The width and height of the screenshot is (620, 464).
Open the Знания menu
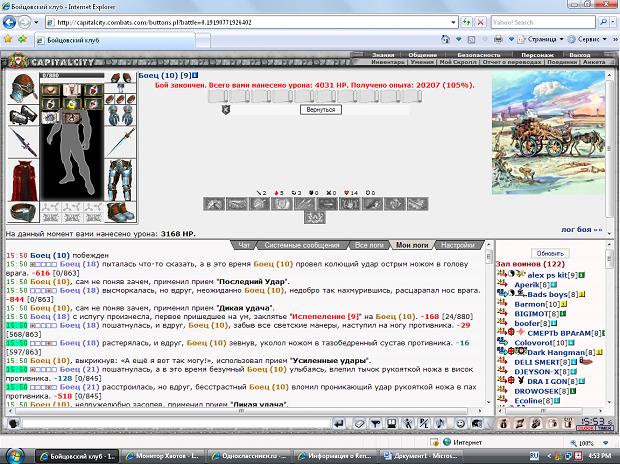pyautogui.click(x=383, y=55)
